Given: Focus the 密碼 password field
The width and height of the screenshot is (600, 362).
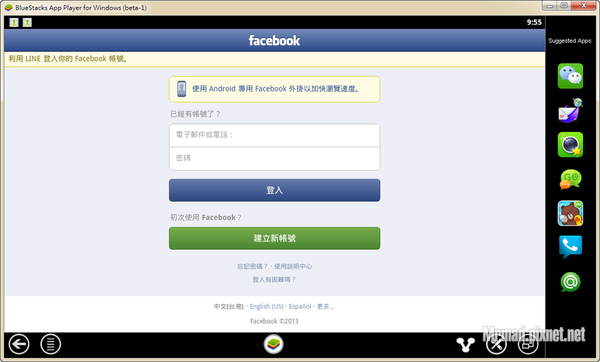Looking at the screenshot, I should point(274,158).
